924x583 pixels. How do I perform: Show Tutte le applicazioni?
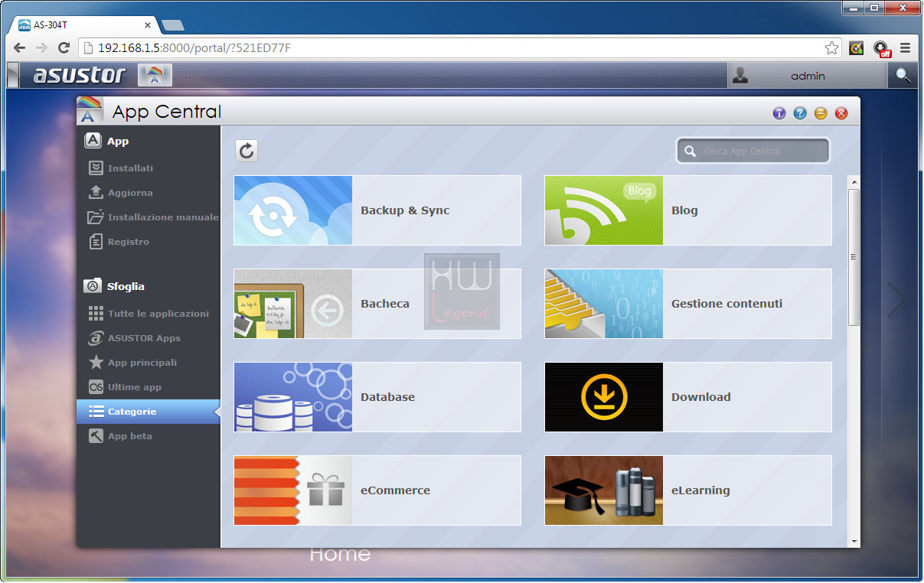(x=149, y=314)
